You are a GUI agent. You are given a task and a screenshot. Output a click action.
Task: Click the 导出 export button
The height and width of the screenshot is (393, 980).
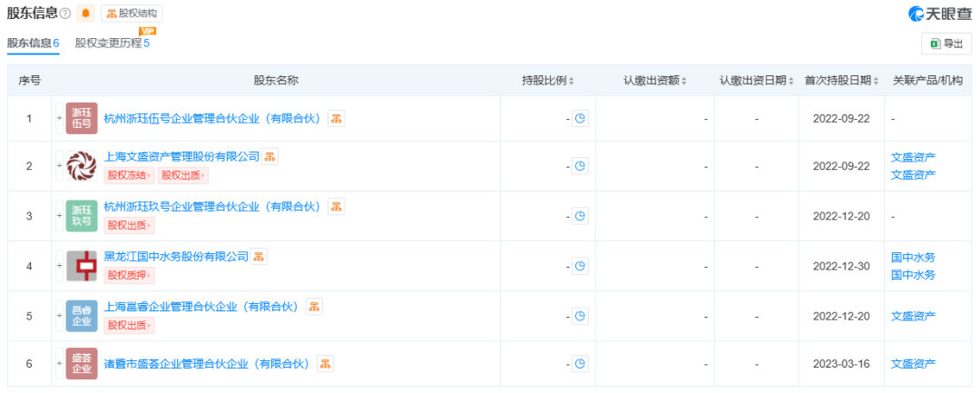(946, 43)
